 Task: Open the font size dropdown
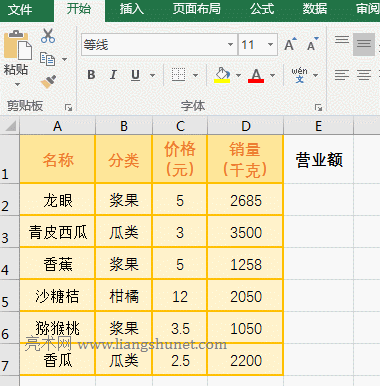pos(270,44)
